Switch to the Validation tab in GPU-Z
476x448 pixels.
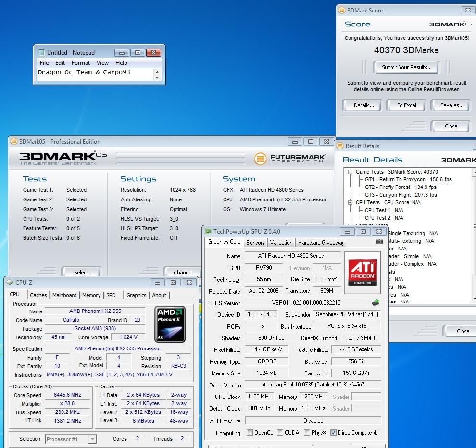(281, 243)
